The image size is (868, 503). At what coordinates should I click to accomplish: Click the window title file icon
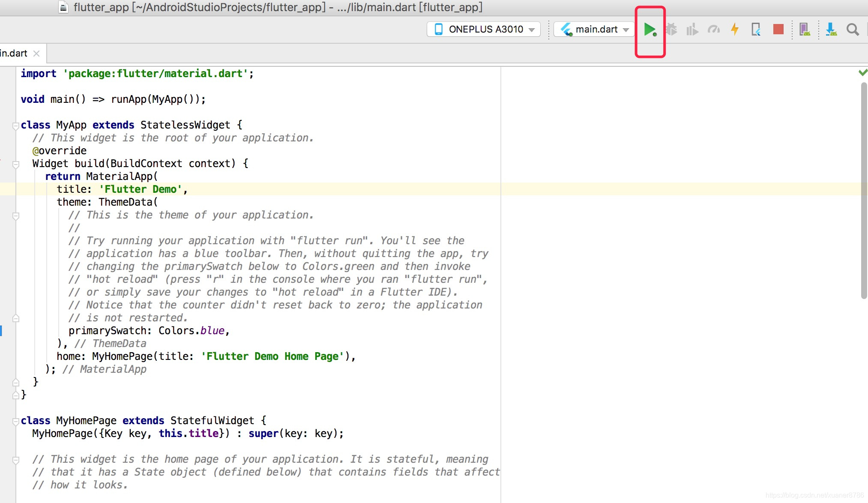click(63, 7)
